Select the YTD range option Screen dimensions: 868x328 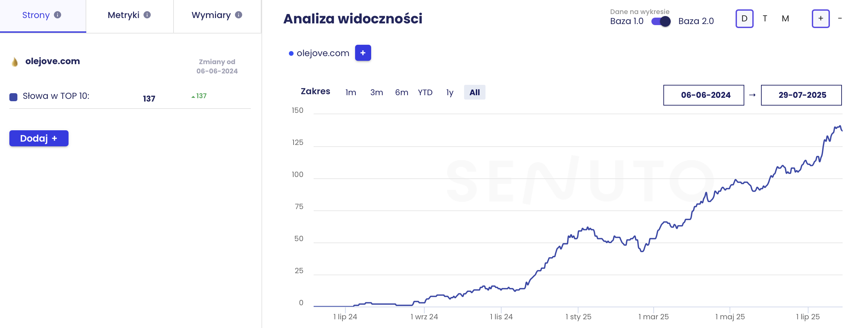click(x=425, y=92)
